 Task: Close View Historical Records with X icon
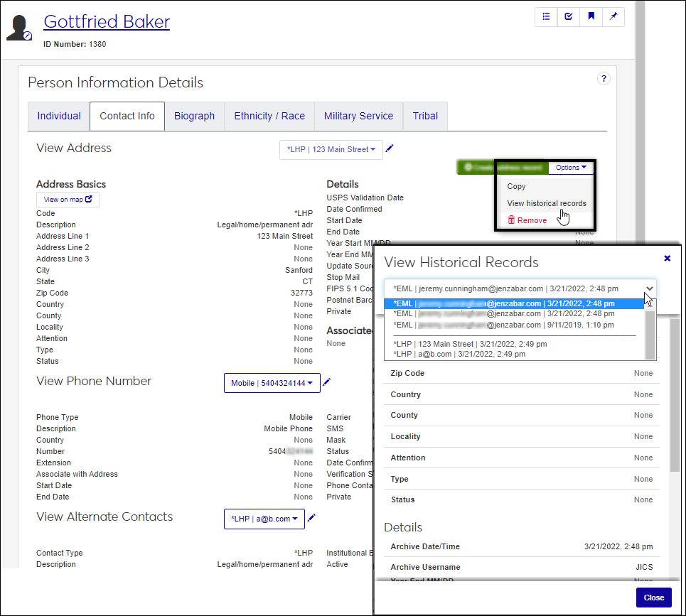pos(667,259)
